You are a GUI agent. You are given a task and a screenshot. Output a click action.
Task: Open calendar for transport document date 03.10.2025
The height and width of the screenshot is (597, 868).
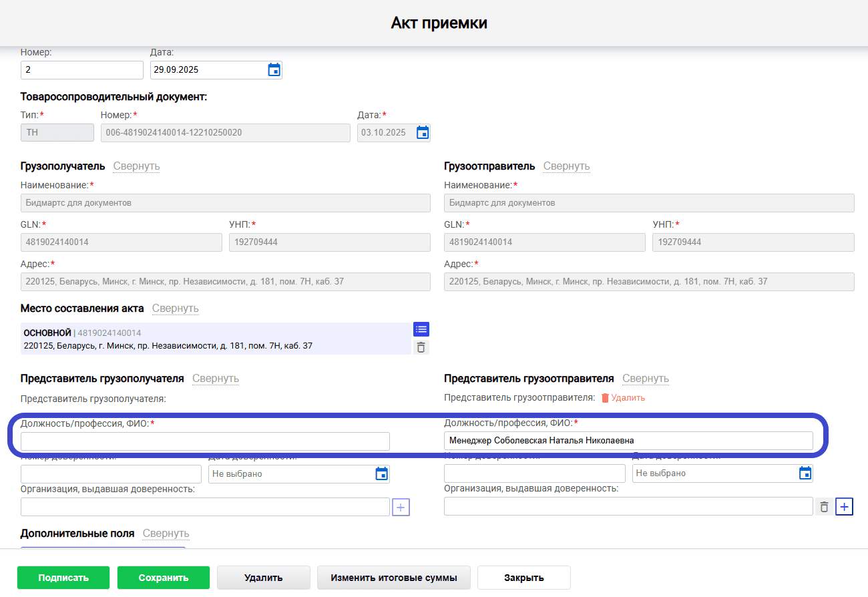pos(422,132)
